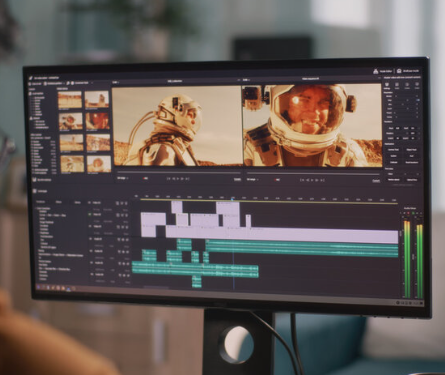Image resolution: width=445 pixels, height=375 pixels.
Task: Open the zoom dropdown below the left preview
Action: point(123,178)
